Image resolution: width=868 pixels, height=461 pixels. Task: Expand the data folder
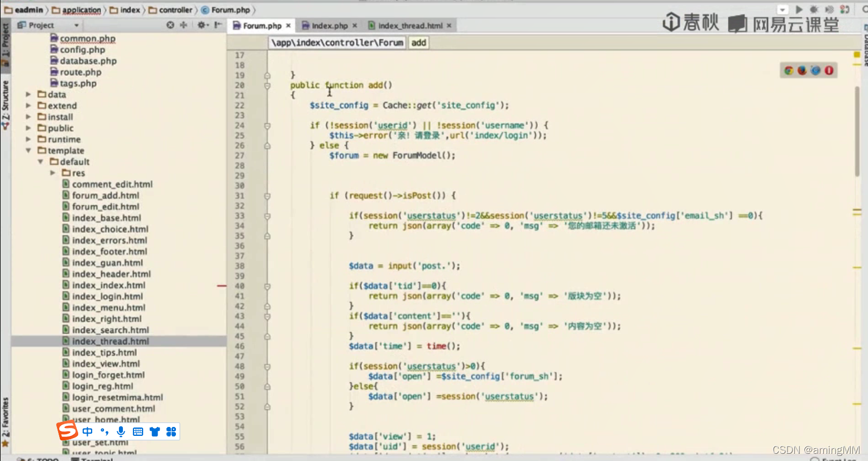tap(28, 94)
